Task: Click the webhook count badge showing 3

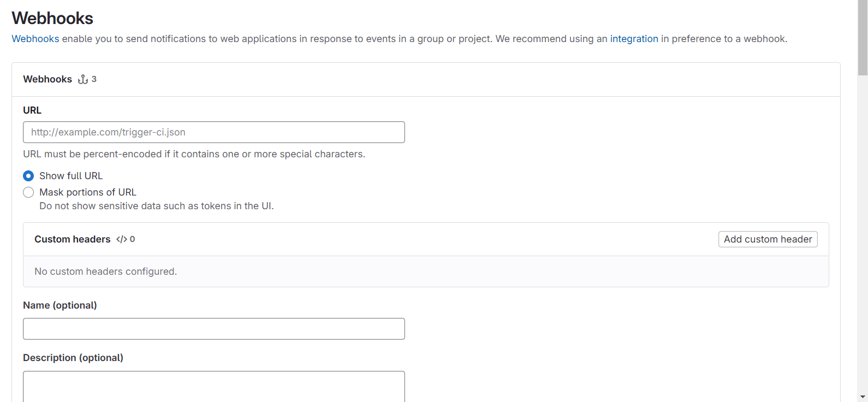Action: point(94,79)
